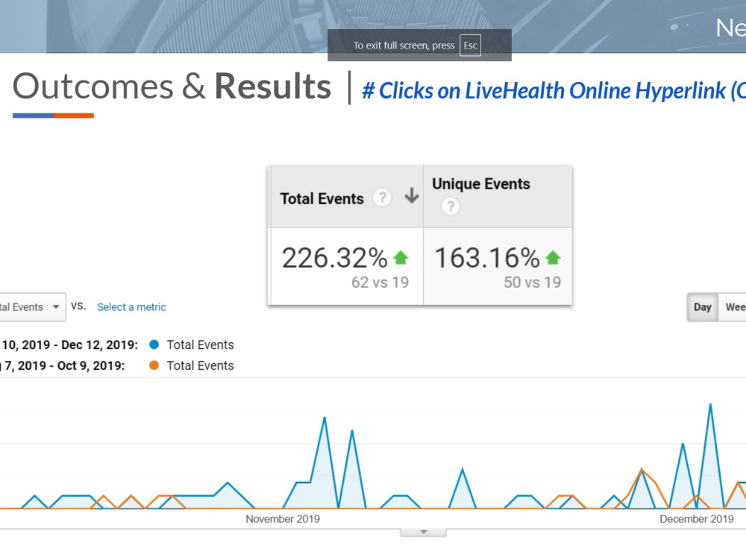Click the Outcomes & Results heading
The image size is (746, 560).
(x=172, y=86)
